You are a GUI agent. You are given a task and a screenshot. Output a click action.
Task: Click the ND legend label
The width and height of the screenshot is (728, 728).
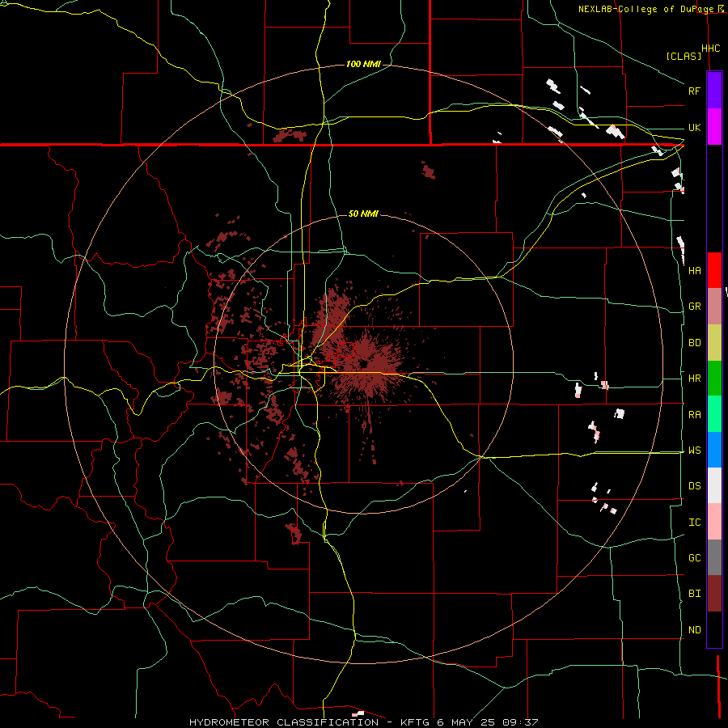pos(694,630)
